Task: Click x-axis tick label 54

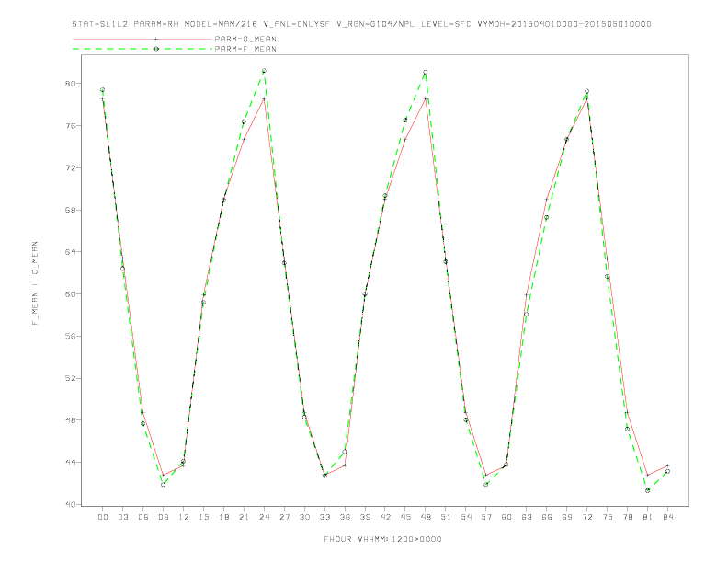Action: [x=466, y=517]
